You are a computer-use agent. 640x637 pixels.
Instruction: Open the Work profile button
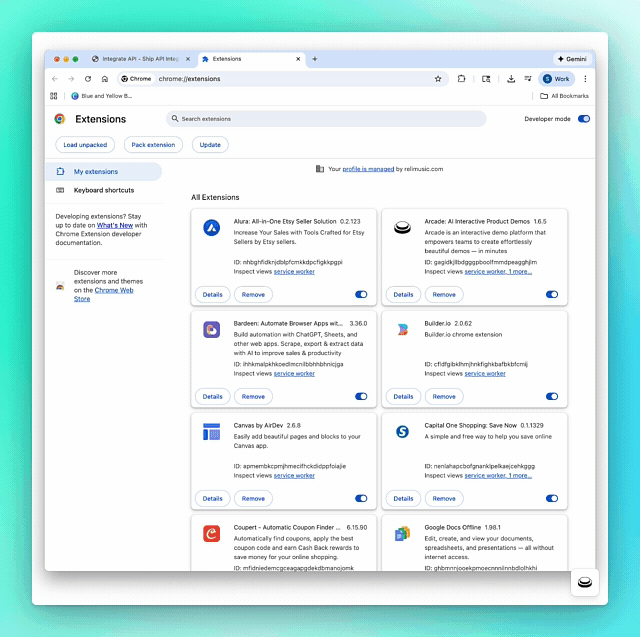556,79
